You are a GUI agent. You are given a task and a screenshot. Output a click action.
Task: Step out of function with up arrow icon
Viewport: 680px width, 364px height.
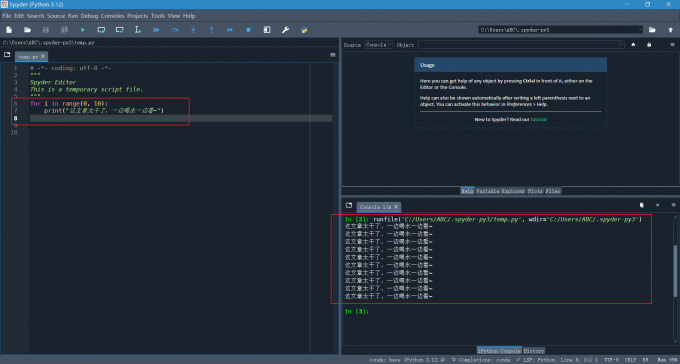[x=212, y=30]
